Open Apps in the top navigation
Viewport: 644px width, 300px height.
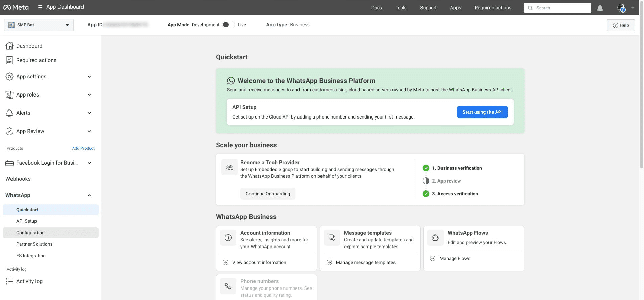(x=455, y=8)
